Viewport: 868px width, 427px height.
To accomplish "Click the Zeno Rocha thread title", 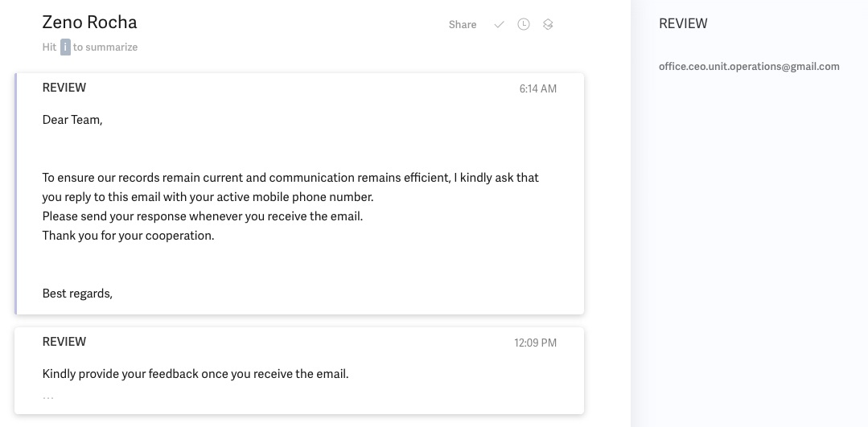I will click(x=89, y=23).
